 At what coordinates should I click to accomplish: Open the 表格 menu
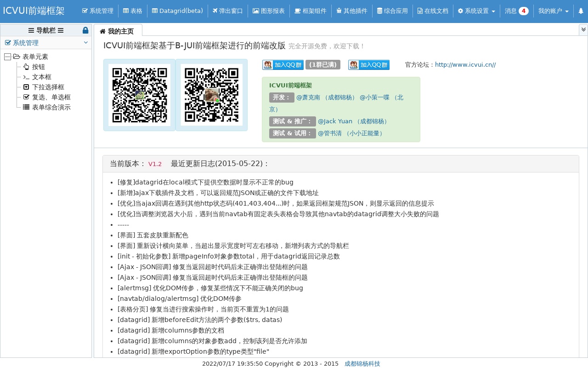[x=132, y=11]
